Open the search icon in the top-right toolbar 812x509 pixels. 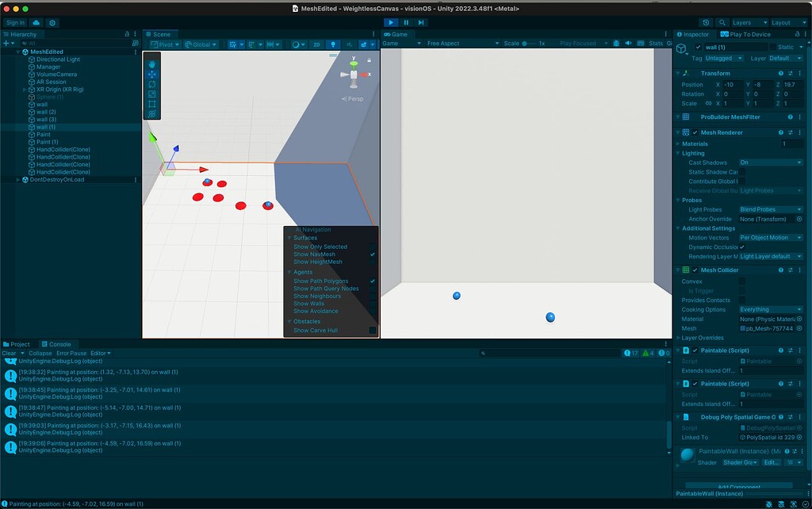click(x=722, y=21)
